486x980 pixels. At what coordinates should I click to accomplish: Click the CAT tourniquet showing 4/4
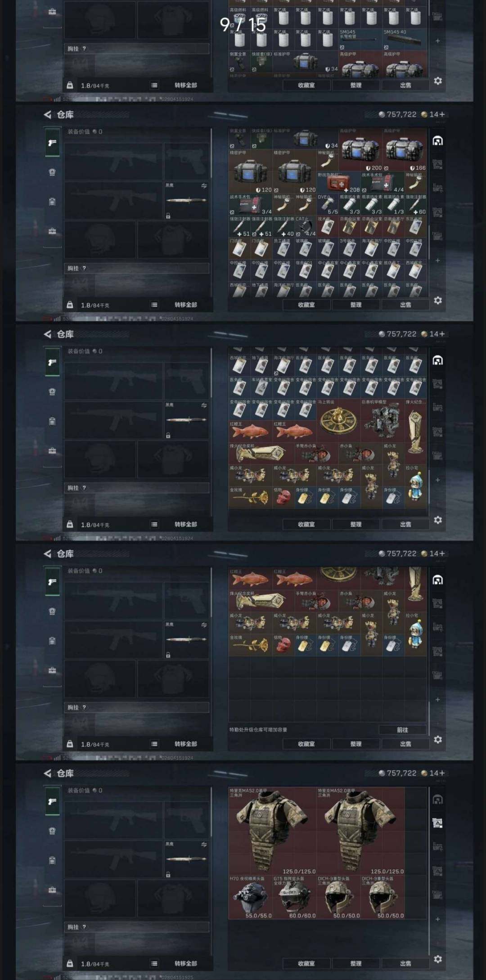[x=306, y=227]
